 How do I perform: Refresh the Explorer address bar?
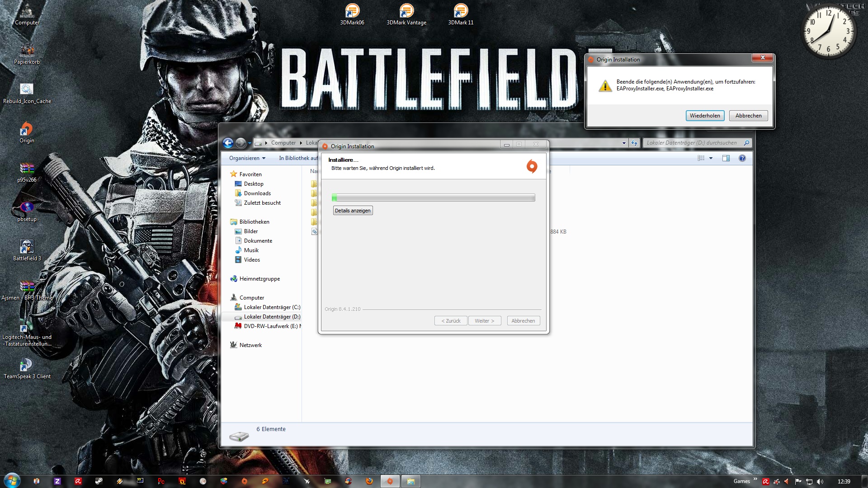(x=634, y=143)
